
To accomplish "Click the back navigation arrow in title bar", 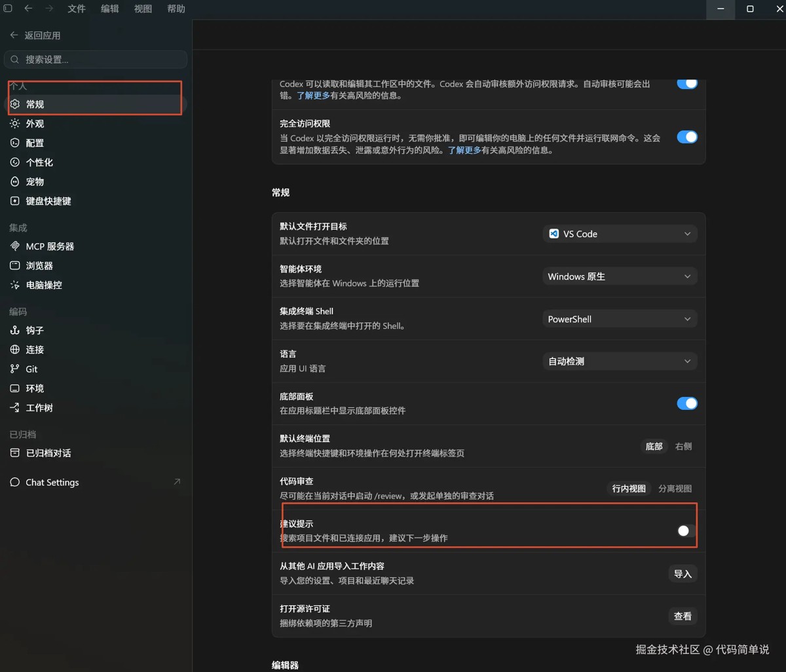I will point(28,9).
